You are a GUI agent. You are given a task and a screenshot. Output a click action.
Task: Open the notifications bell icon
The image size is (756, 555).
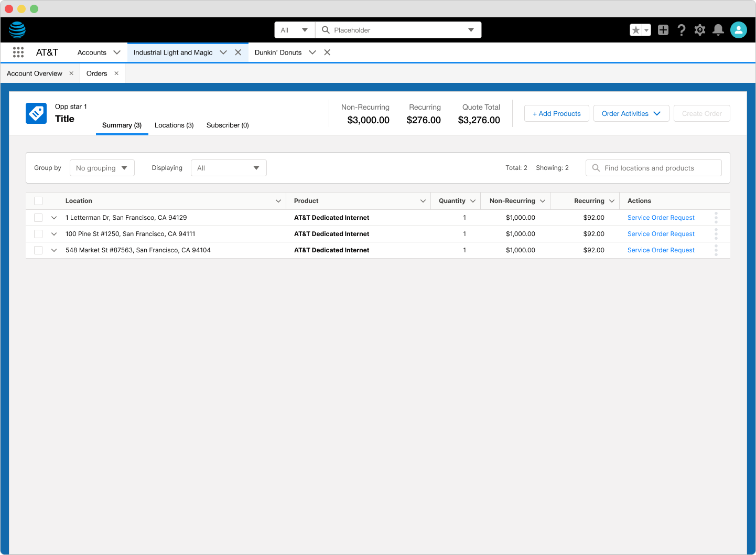point(718,30)
